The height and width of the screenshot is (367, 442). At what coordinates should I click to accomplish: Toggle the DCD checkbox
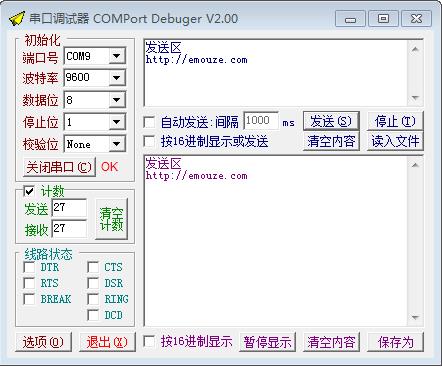93,315
